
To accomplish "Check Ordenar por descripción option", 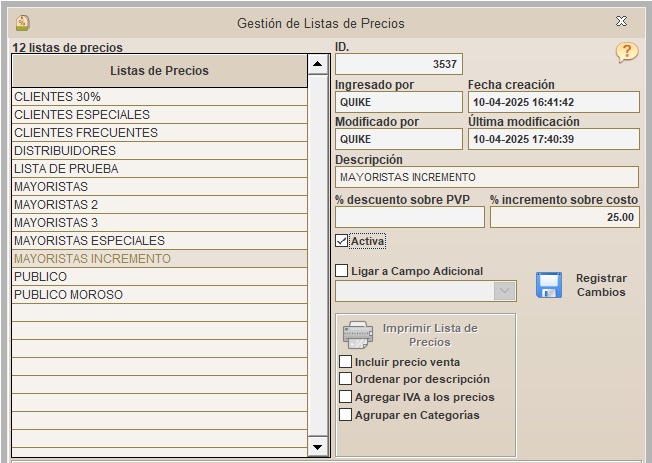I will 346,379.
